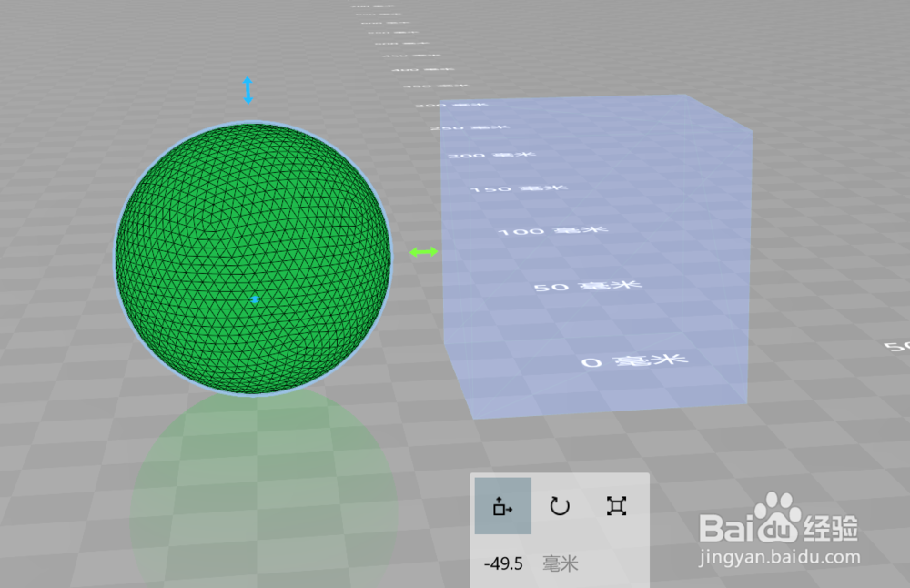Click the '100 毫米' ruler label
This screenshot has height=588, width=910.
tap(552, 230)
